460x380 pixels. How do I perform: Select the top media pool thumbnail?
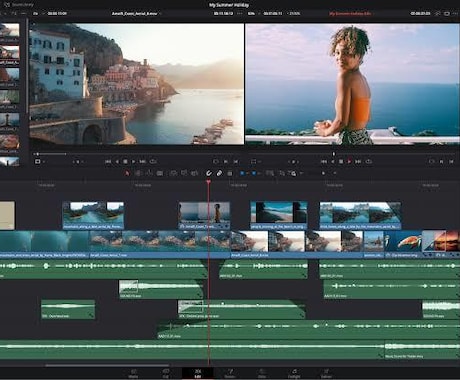[9, 31]
